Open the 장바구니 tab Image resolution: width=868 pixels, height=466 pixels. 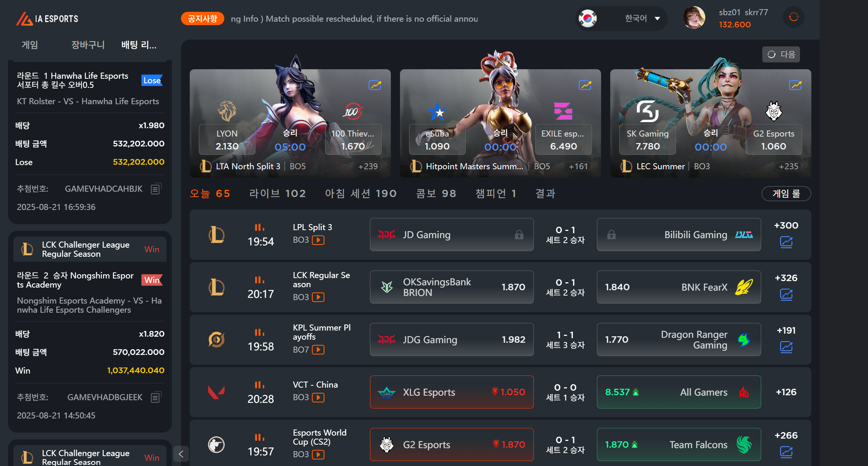point(88,45)
